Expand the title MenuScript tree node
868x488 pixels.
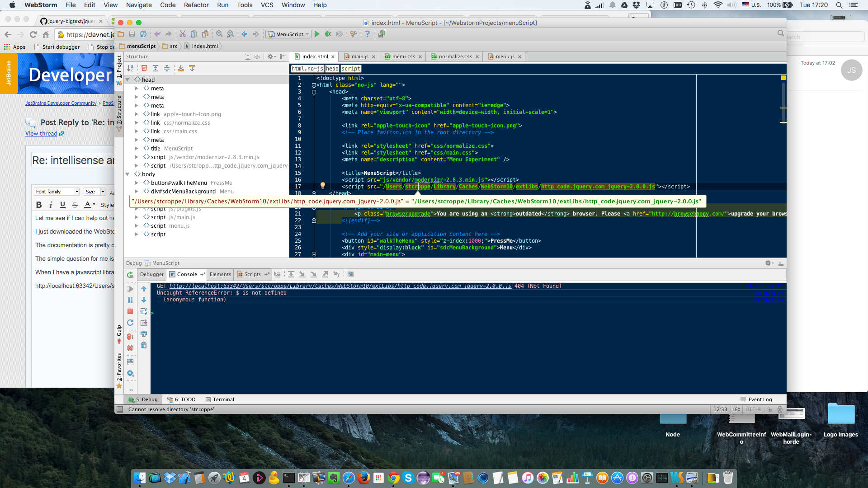pyautogui.click(x=136, y=148)
